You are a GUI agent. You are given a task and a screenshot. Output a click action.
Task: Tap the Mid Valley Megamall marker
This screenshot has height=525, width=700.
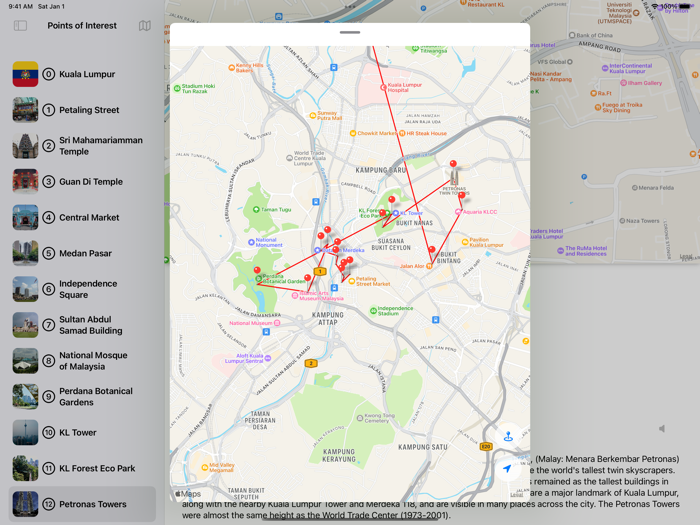tap(205, 467)
